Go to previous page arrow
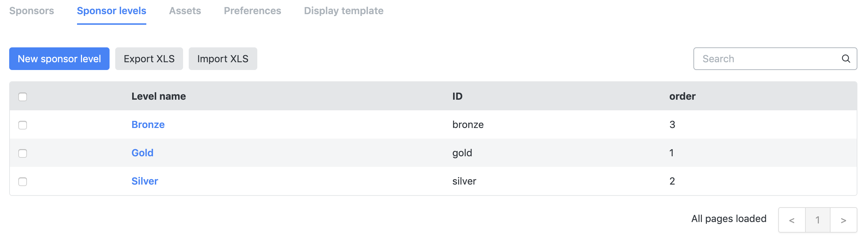The height and width of the screenshot is (239, 868). click(x=792, y=220)
